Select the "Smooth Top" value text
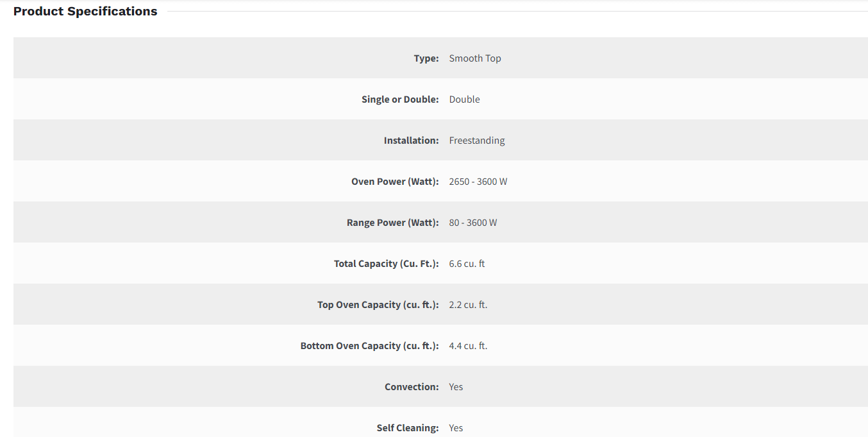Image resolution: width=868 pixels, height=437 pixels. [x=475, y=58]
